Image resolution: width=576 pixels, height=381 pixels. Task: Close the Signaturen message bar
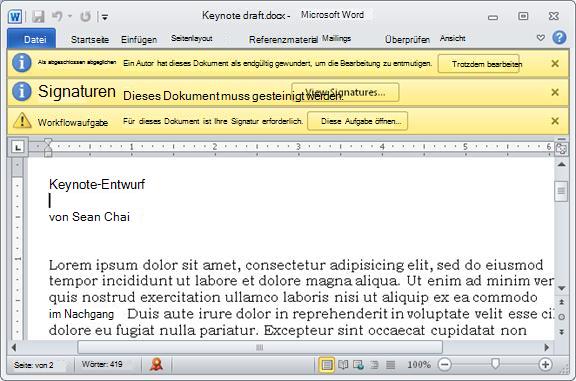point(555,92)
